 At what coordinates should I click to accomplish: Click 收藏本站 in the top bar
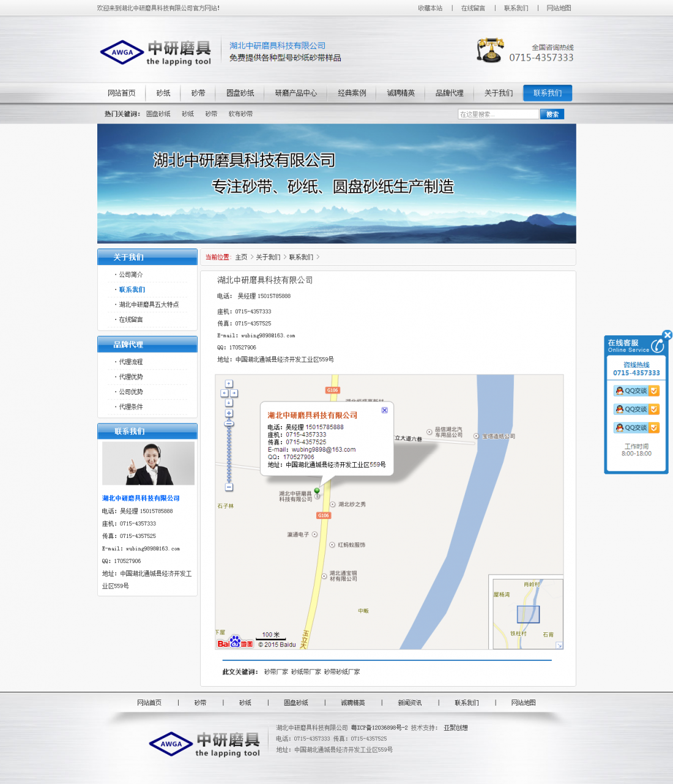(430, 8)
